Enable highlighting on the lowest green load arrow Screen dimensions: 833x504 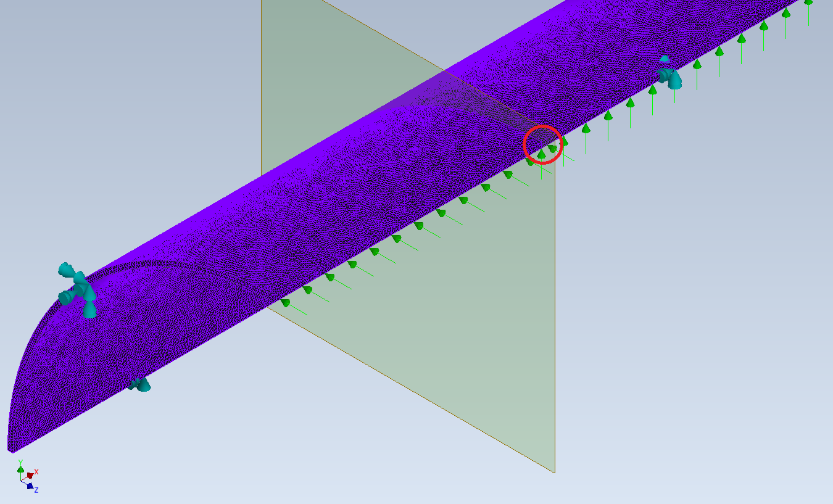[x=286, y=302]
